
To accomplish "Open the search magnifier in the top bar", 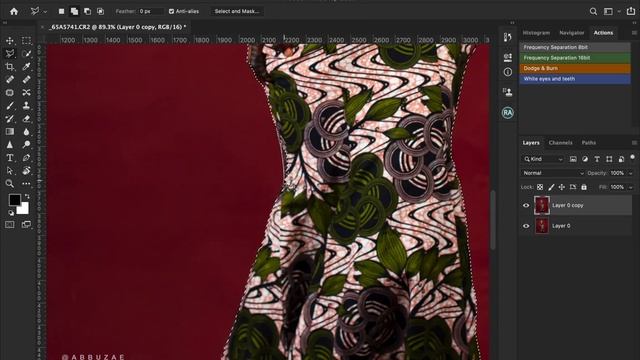I will pyautogui.click(x=593, y=11).
